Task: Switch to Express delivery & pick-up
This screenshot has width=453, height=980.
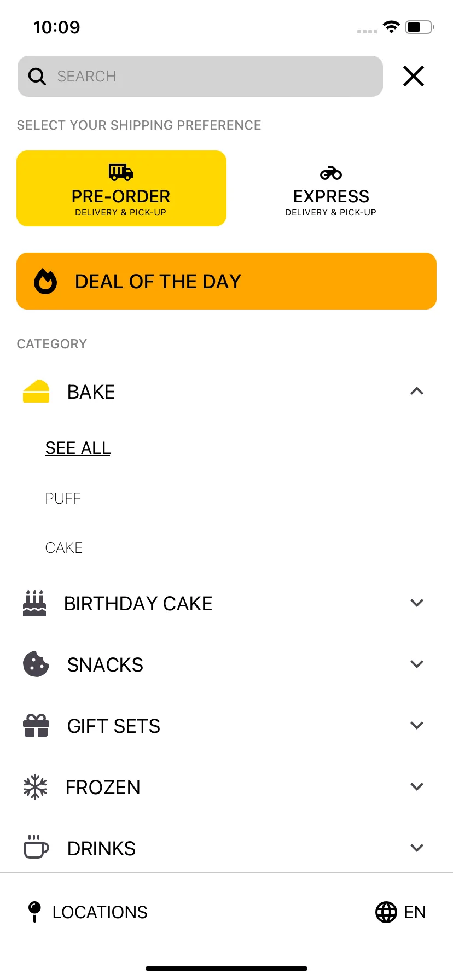Action: [x=331, y=188]
